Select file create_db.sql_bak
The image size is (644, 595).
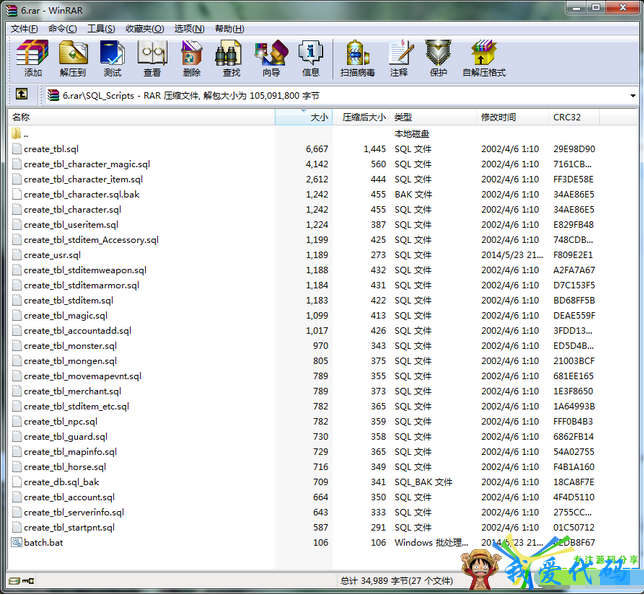pyautogui.click(x=61, y=482)
